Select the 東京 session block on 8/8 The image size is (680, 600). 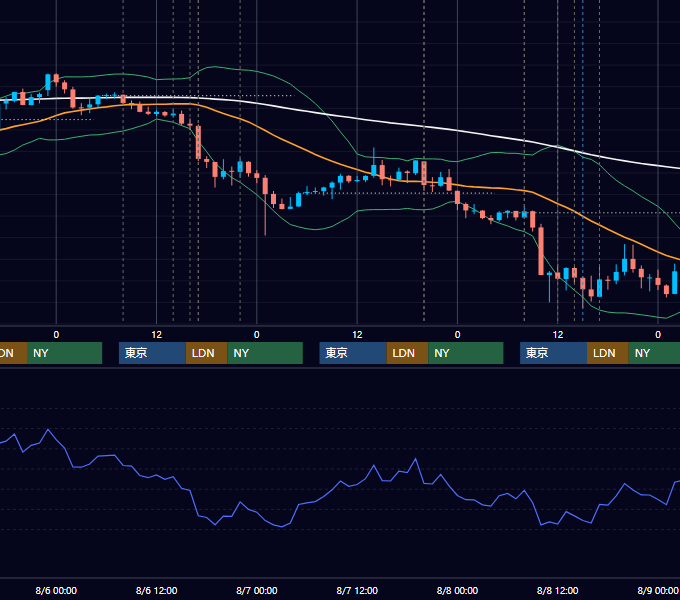pyautogui.click(x=553, y=353)
